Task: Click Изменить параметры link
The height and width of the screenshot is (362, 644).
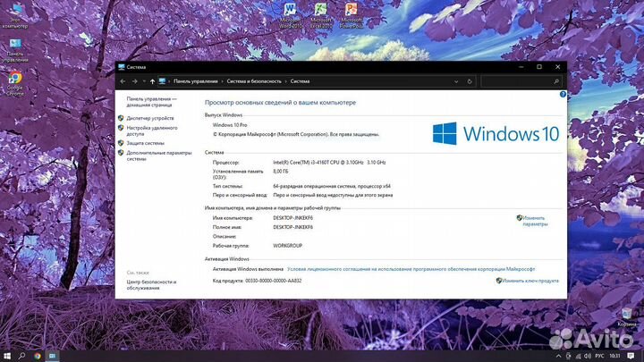Action: click(535, 222)
